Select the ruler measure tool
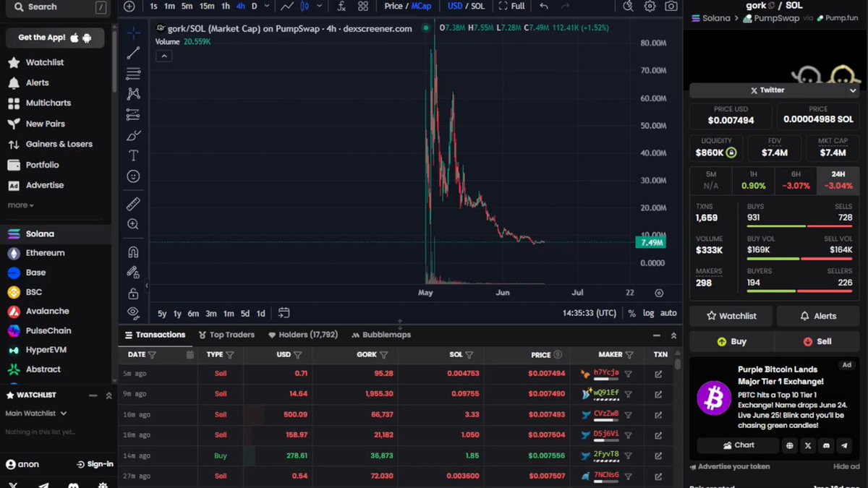Screen dimensions: 868x488 tap(133, 204)
